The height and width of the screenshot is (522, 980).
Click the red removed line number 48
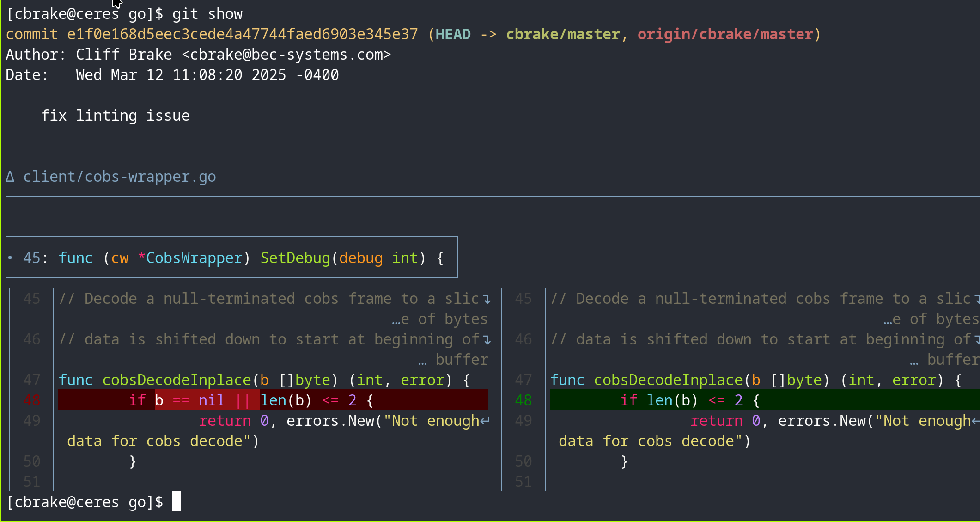click(x=32, y=400)
